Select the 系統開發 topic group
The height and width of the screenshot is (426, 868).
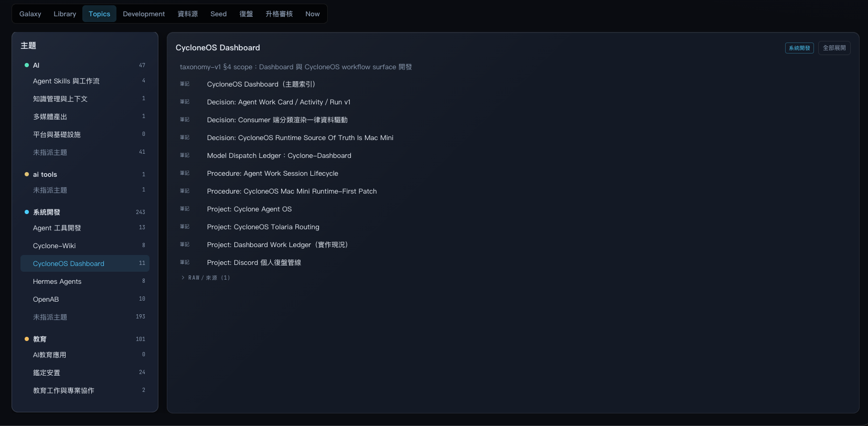pyautogui.click(x=85, y=212)
